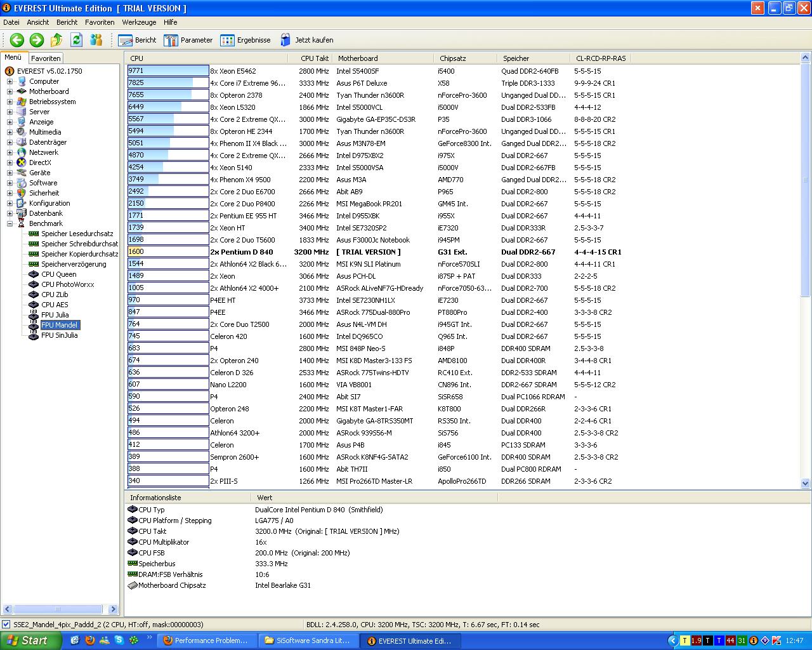Open the Parameter settings button

tap(188, 40)
